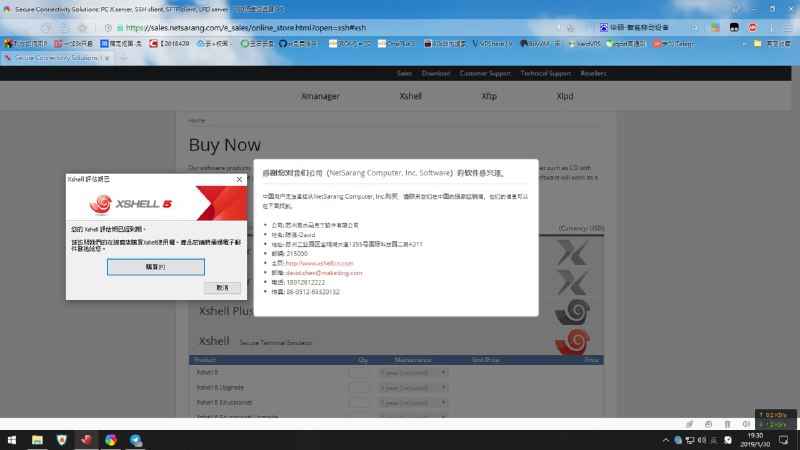Viewport: 800px width, 450px height.
Task: Click the Xshell icon in the taskbar
Action: (x=86, y=440)
